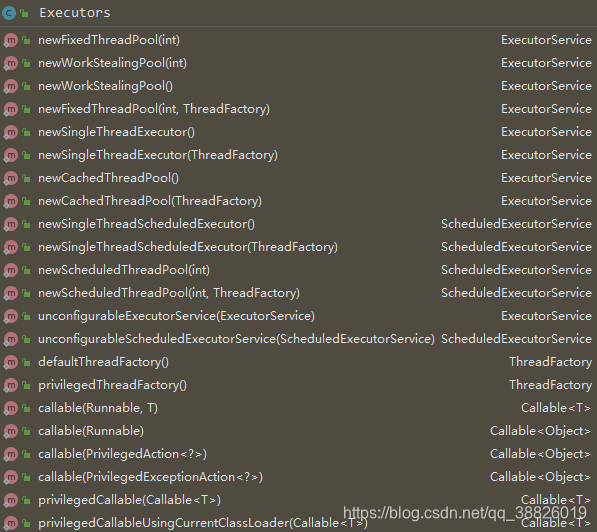Viewport: 597px width, 532px height.
Task: Select unconfigurableScheduledExecutorService method name
Action: tap(236, 339)
